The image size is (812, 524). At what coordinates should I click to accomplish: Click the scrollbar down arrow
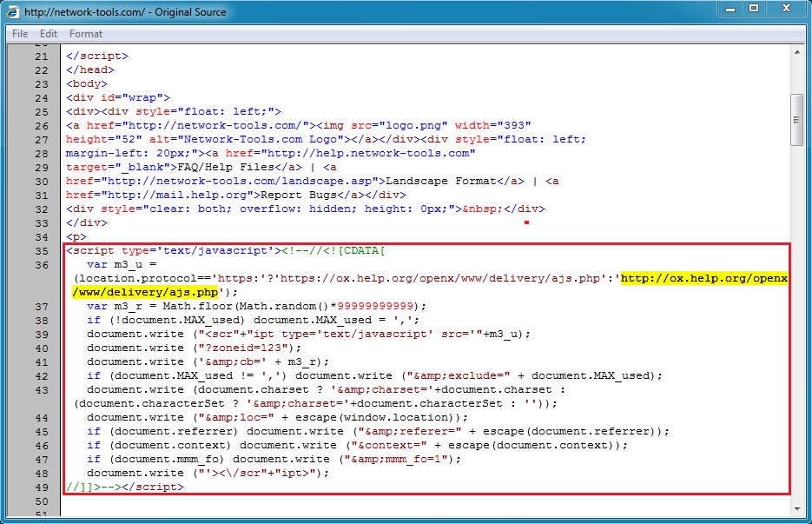click(x=797, y=509)
